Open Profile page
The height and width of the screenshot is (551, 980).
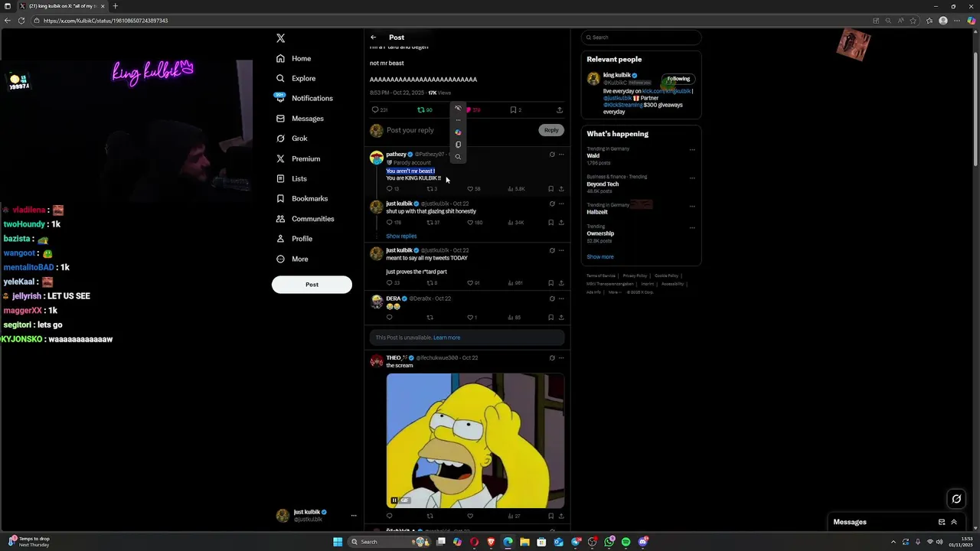294,239
